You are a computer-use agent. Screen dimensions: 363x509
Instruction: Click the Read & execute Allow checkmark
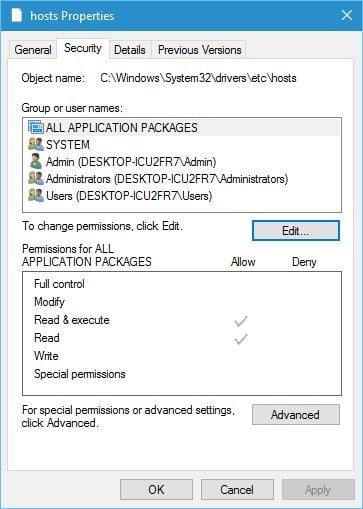pos(241,321)
